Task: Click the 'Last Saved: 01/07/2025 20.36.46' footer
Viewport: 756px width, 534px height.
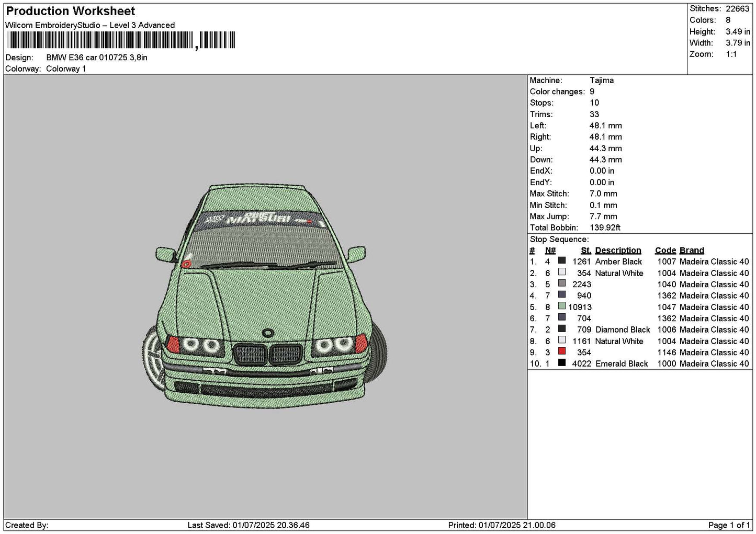Action: 249,525
